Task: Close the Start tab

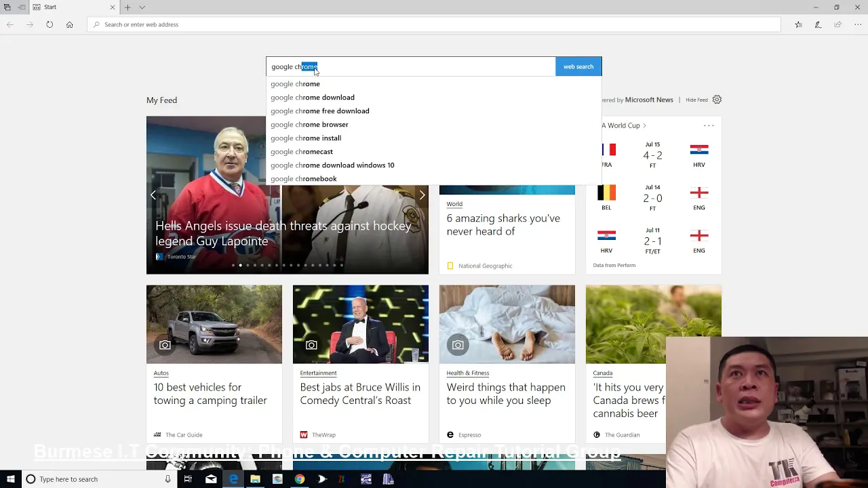Action: [113, 7]
